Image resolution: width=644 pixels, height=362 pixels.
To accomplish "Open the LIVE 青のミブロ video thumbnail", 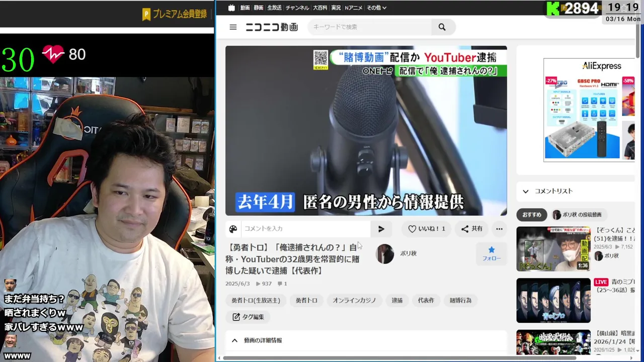I will 553,301.
